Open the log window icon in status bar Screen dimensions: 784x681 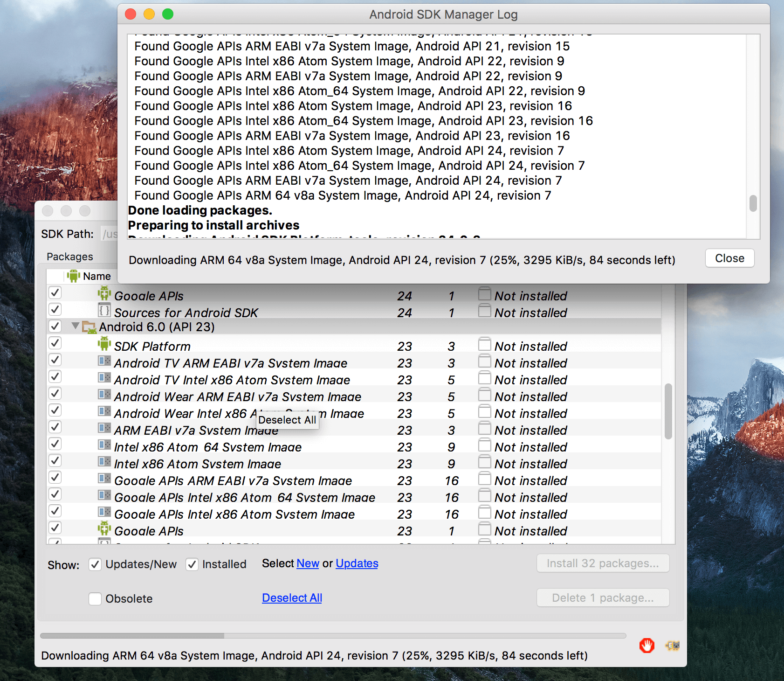pyautogui.click(x=673, y=646)
